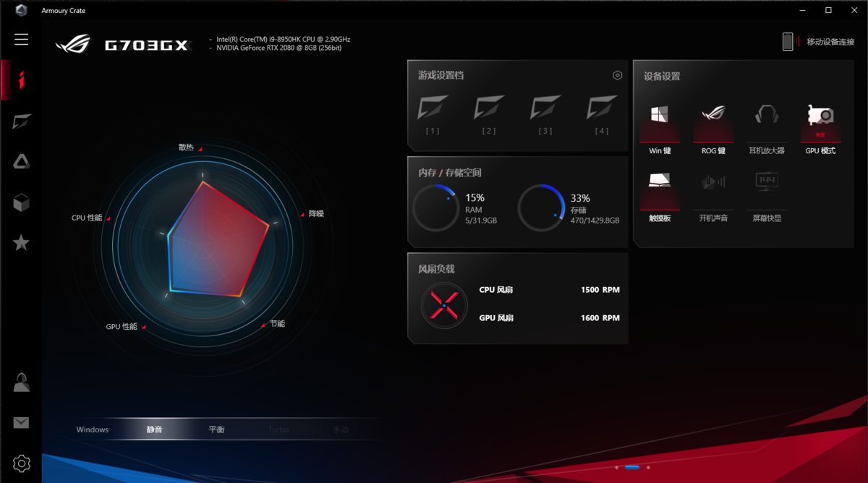Open the star favorites sidebar icon
This screenshot has width=868, height=483.
pos(22,243)
